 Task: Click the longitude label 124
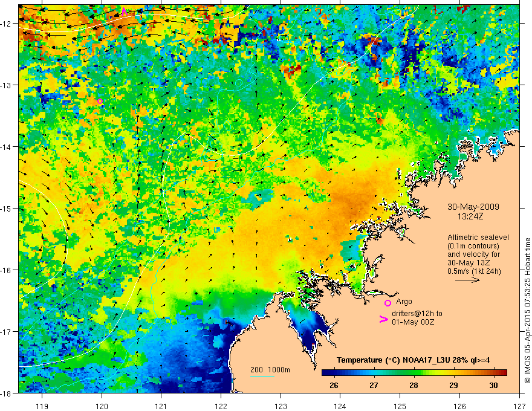(340, 406)
